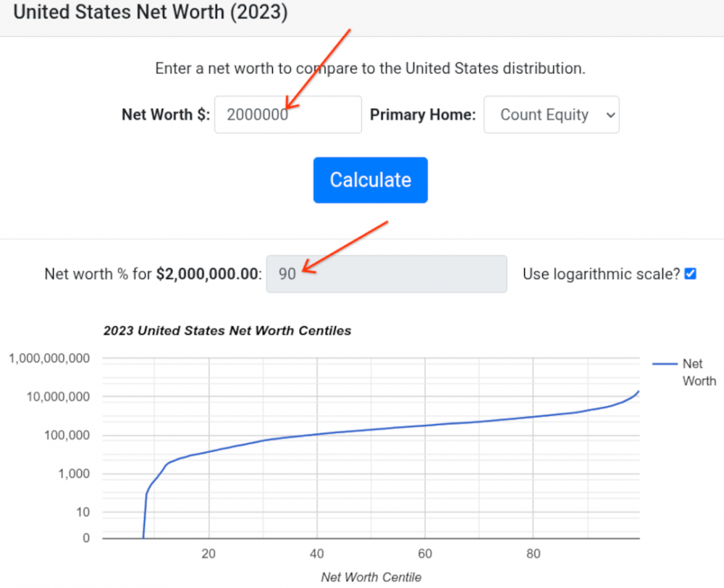This screenshot has height=588, width=724.
Task: Click the 80 tick on the x-axis
Action: [x=533, y=554]
